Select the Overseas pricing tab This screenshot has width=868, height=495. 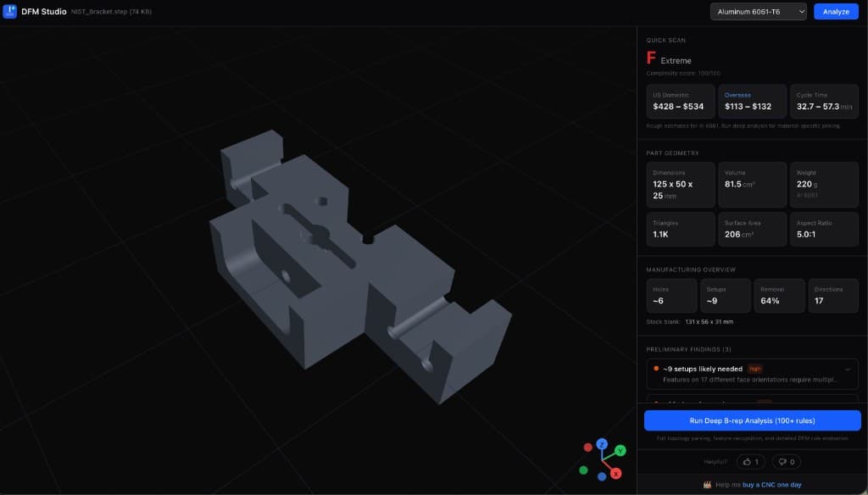coord(751,101)
